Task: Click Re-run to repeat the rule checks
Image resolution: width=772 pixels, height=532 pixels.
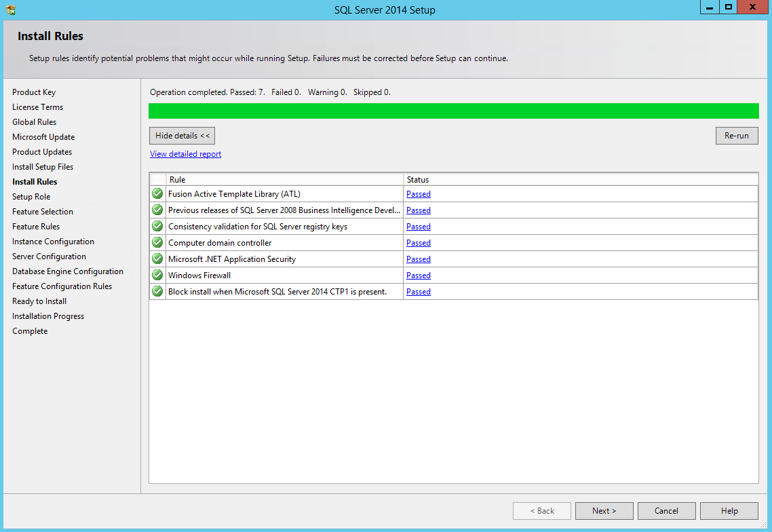Action: click(x=737, y=135)
